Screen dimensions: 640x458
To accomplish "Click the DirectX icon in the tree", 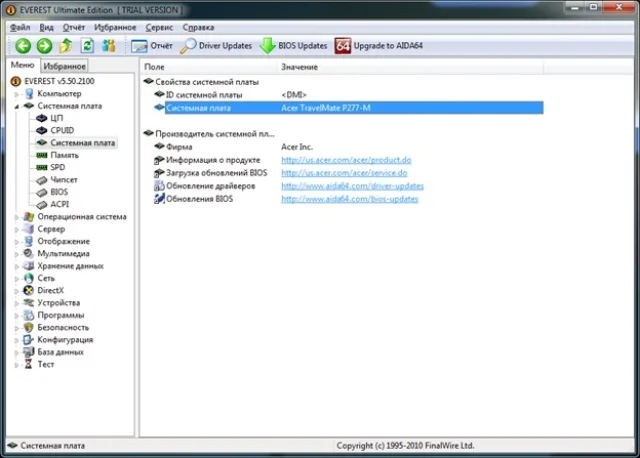I will tap(29, 290).
